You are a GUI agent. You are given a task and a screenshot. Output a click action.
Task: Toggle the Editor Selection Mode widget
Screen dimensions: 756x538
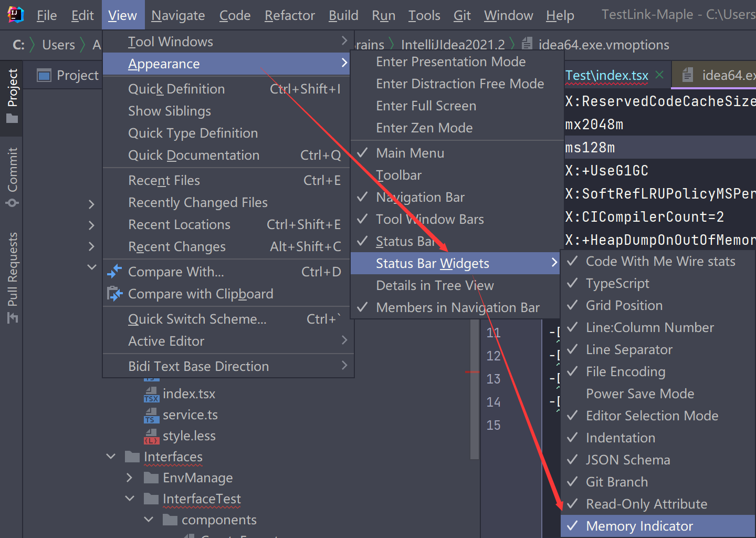658,416
